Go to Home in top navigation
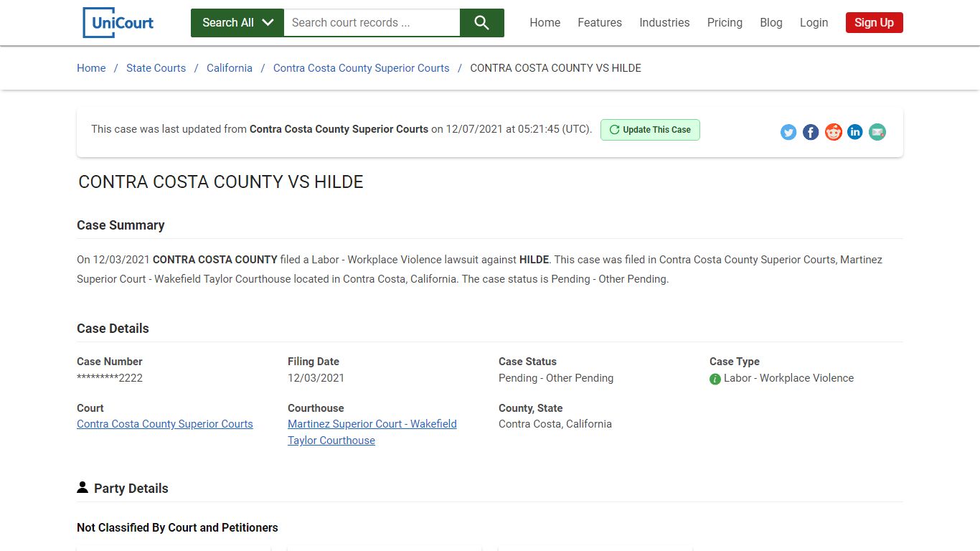The width and height of the screenshot is (980, 551). tap(545, 22)
